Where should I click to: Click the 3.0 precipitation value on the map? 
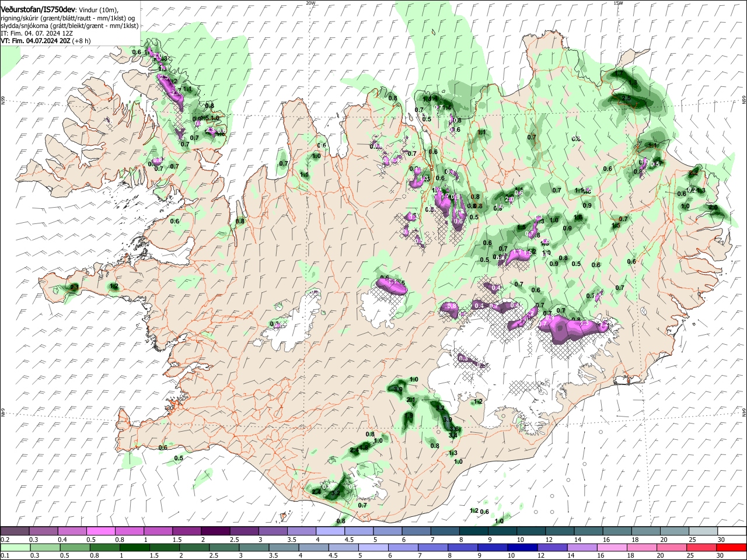coord(398,389)
